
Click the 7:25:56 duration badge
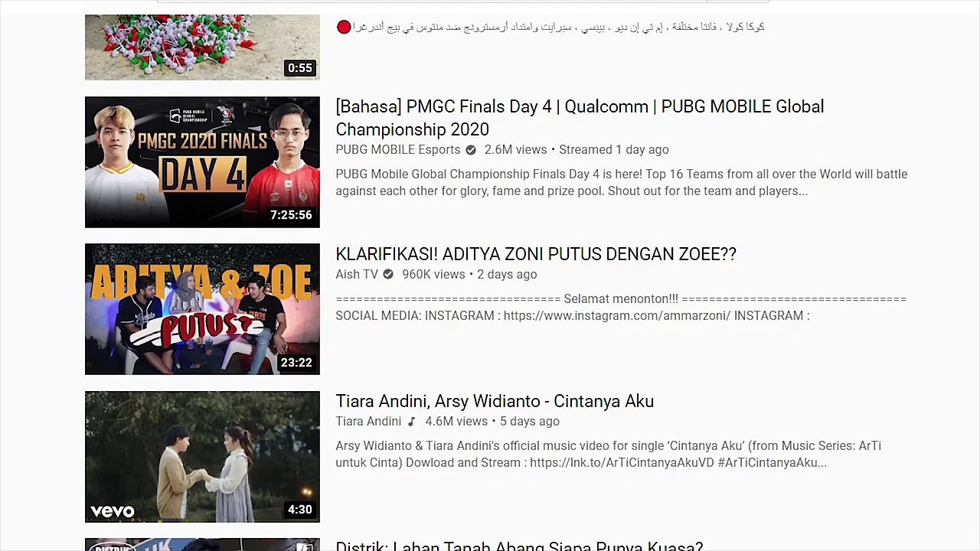pyautogui.click(x=291, y=215)
